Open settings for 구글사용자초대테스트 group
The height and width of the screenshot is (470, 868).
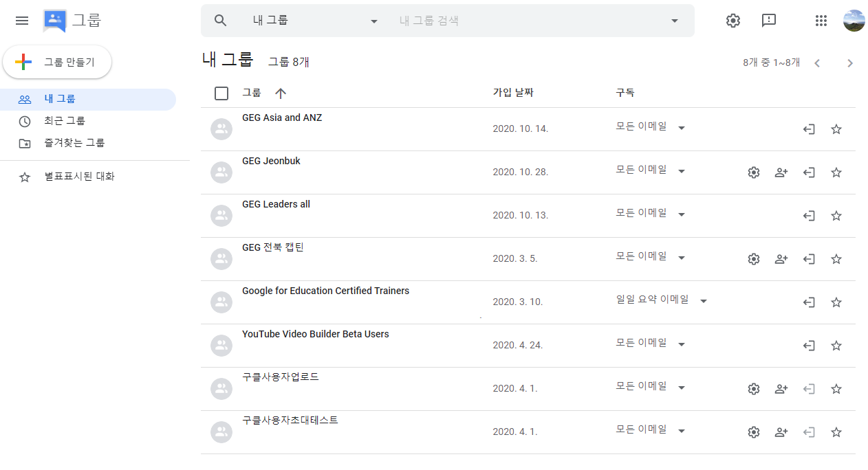[754, 432]
